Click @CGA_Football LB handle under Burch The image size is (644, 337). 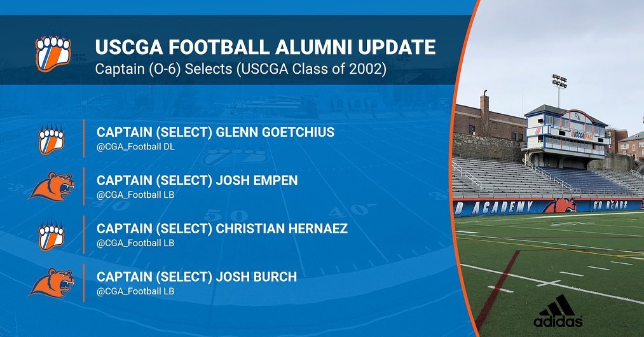click(x=135, y=291)
